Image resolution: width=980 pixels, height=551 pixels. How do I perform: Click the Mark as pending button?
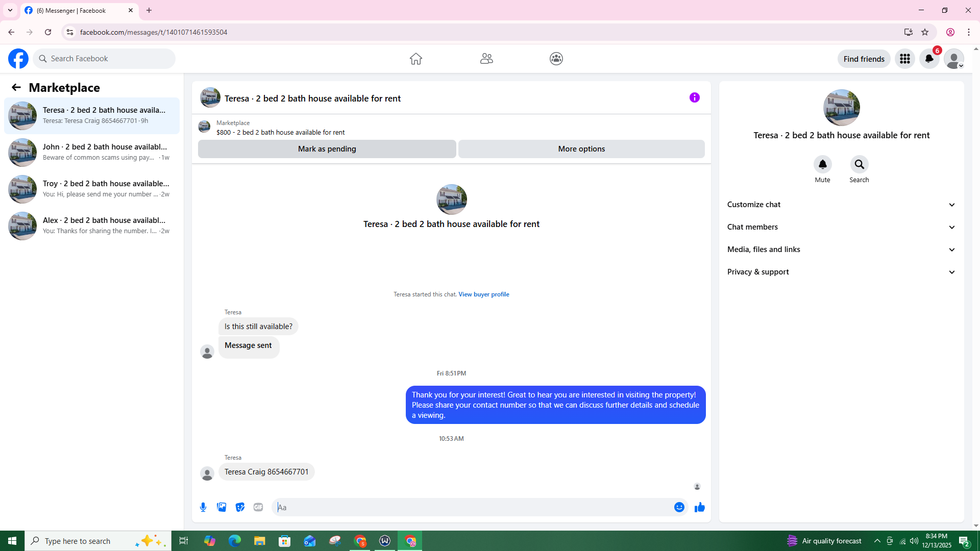point(327,149)
